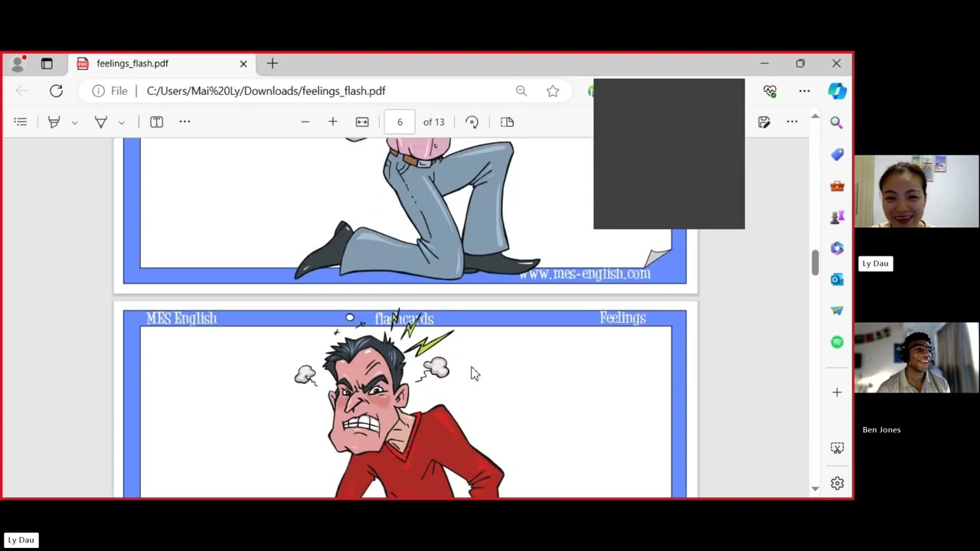Select the add text tool

click(x=156, y=122)
